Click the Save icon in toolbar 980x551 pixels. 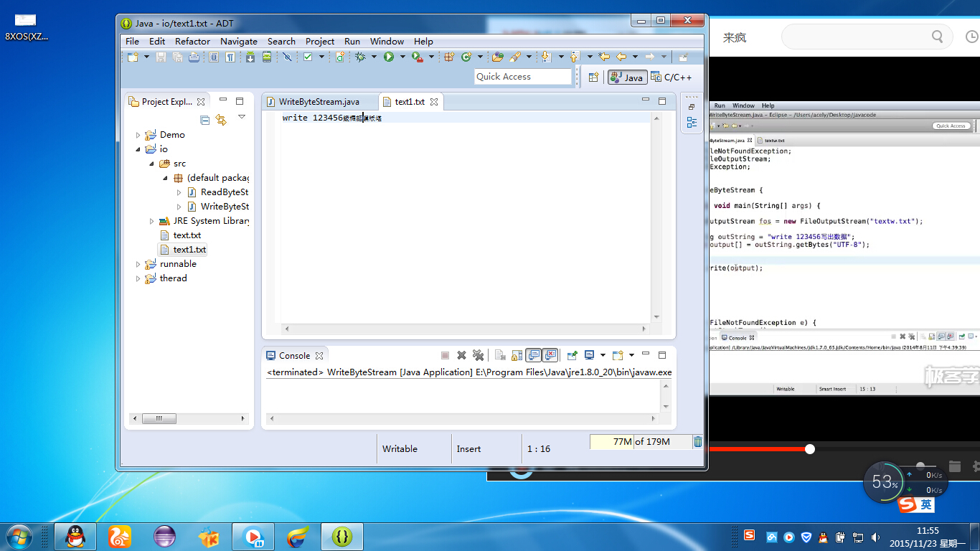pos(161,57)
